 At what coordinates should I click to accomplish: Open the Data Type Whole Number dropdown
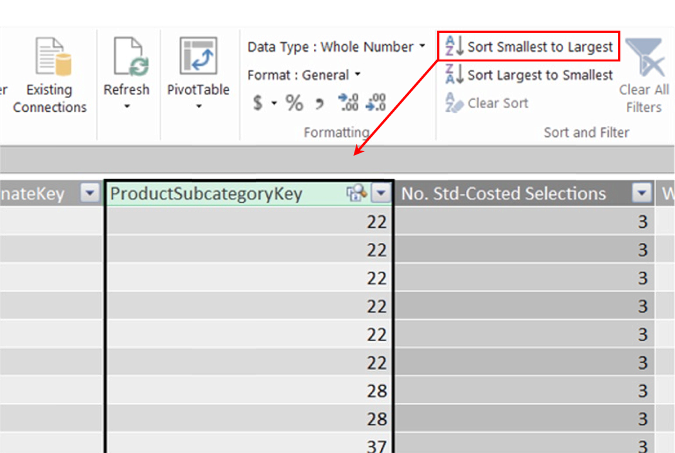pos(422,46)
